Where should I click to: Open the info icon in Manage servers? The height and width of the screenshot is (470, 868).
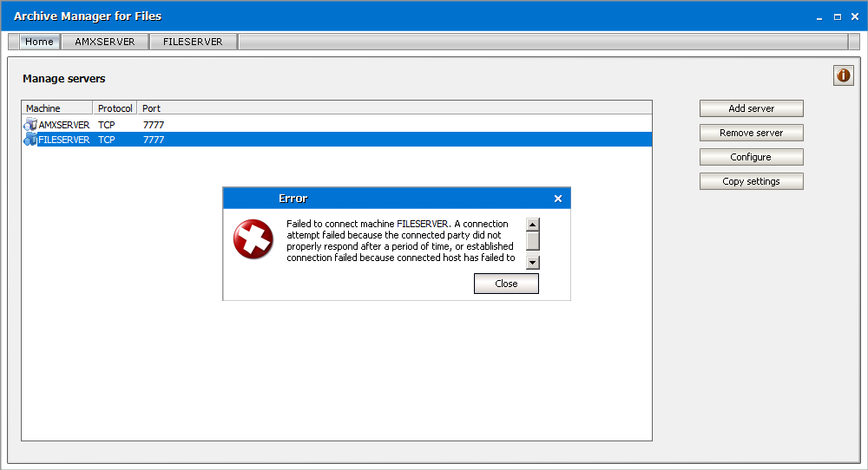(843, 75)
